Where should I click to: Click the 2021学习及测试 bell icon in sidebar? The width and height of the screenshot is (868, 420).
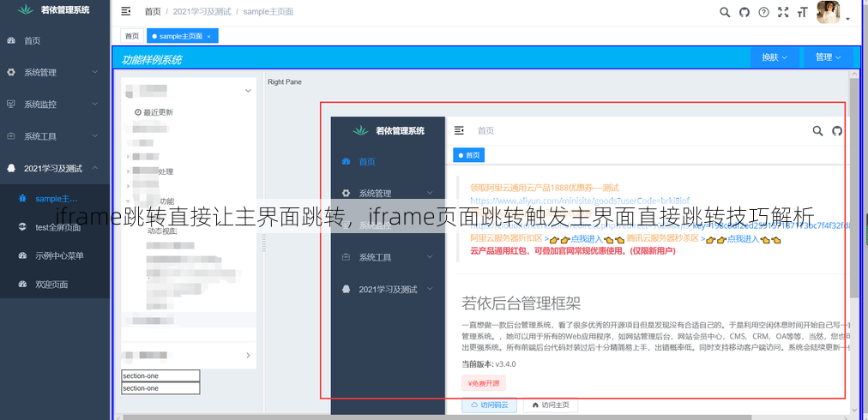point(11,168)
